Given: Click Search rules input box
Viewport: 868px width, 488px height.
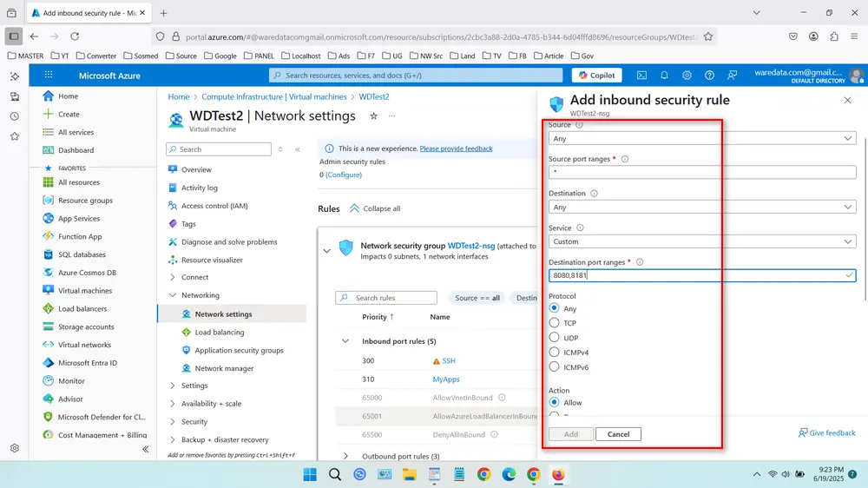Looking at the screenshot, I should [386, 298].
